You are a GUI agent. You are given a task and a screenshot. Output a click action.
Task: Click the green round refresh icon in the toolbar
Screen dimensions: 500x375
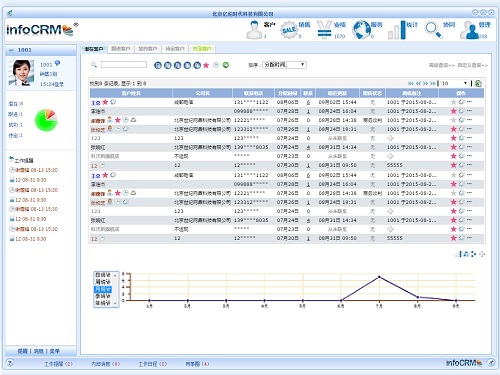[x=226, y=65]
